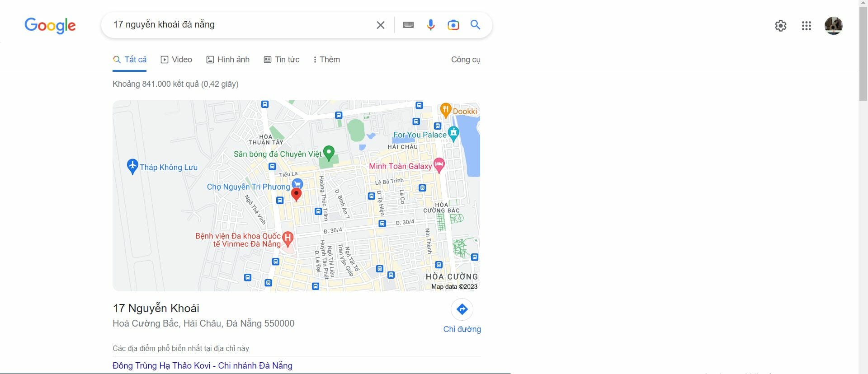The image size is (868, 374).
Task: Click the Google logo
Action: click(50, 25)
